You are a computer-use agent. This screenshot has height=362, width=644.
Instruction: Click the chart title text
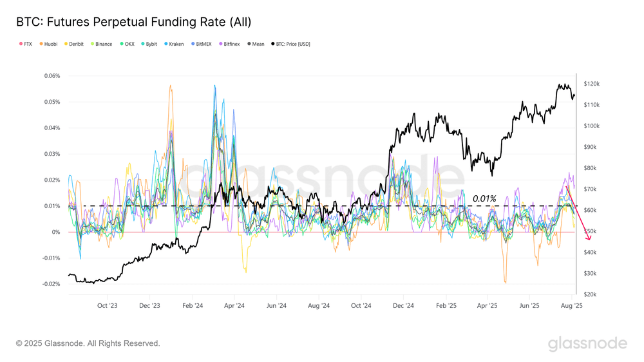133,22
